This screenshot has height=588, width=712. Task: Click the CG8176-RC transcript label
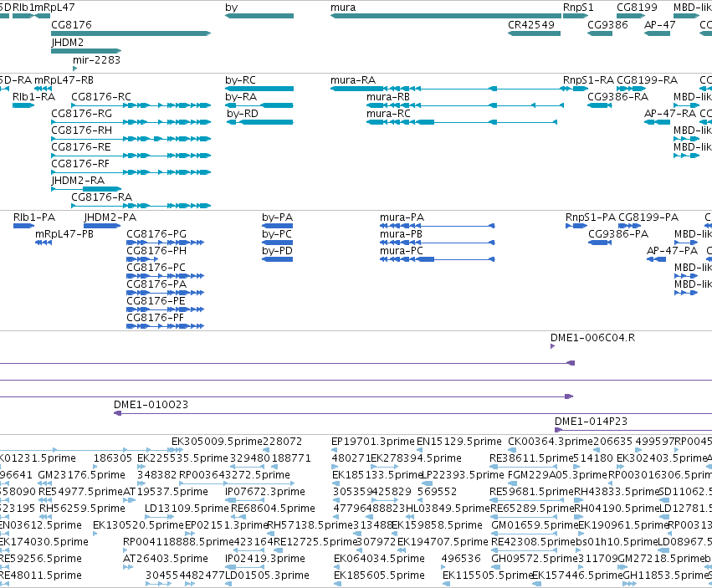pyautogui.click(x=100, y=97)
